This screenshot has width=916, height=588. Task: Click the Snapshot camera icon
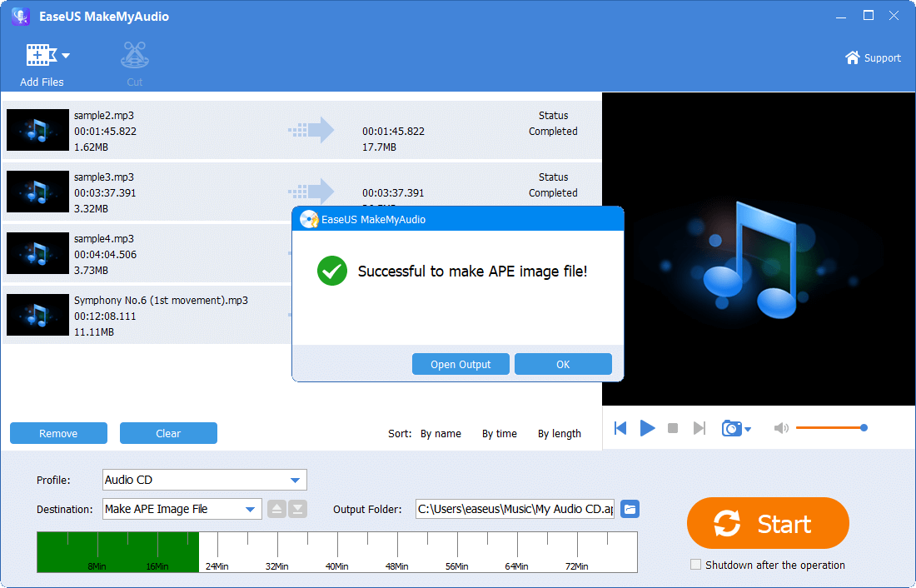pos(731,427)
